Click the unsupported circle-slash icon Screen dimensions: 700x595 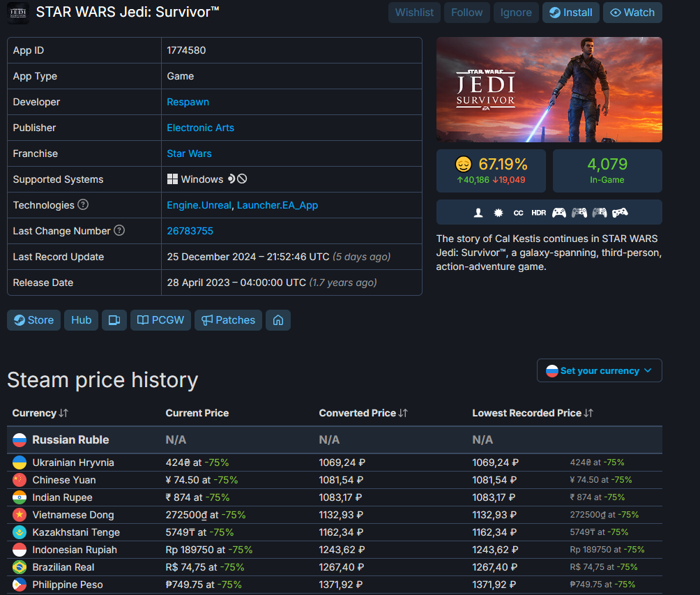(x=242, y=179)
